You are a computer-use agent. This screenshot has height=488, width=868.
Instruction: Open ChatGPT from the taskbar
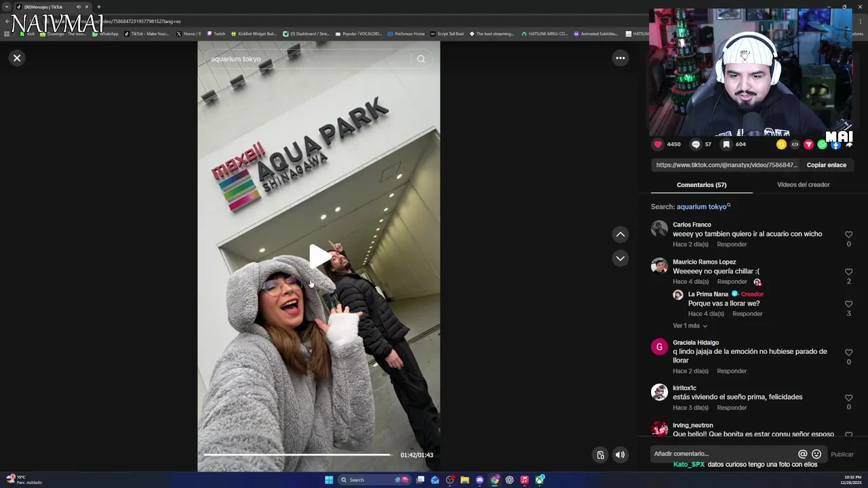[x=509, y=480]
